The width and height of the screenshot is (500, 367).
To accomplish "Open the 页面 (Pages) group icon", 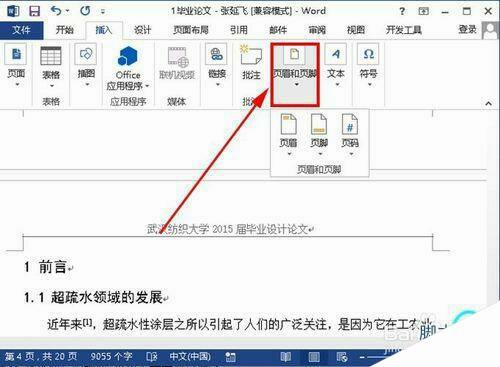I will pos(16,54).
